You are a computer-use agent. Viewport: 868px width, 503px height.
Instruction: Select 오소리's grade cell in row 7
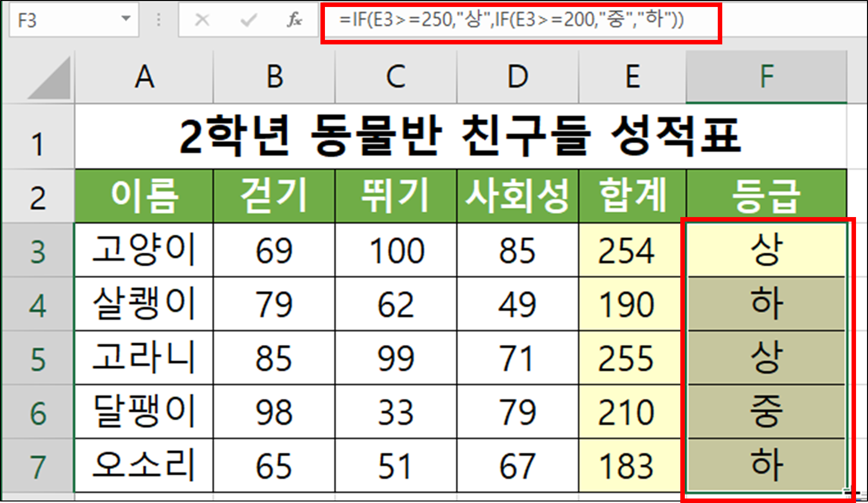(767, 466)
